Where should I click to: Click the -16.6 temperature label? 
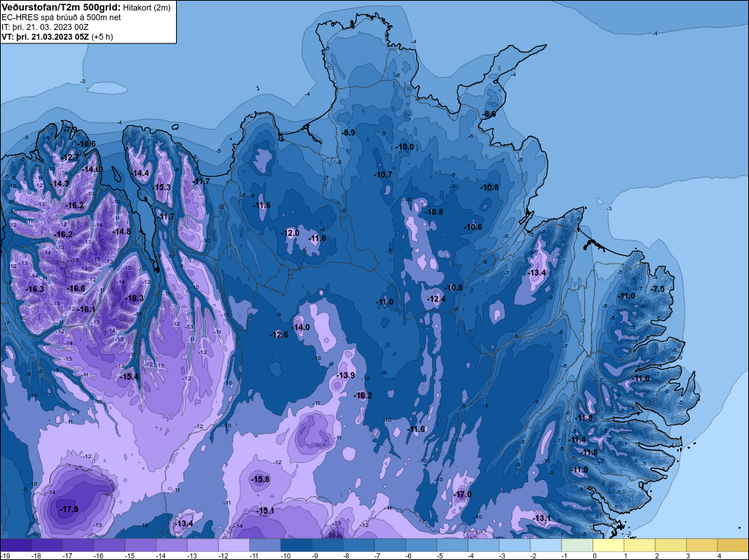[x=76, y=288]
